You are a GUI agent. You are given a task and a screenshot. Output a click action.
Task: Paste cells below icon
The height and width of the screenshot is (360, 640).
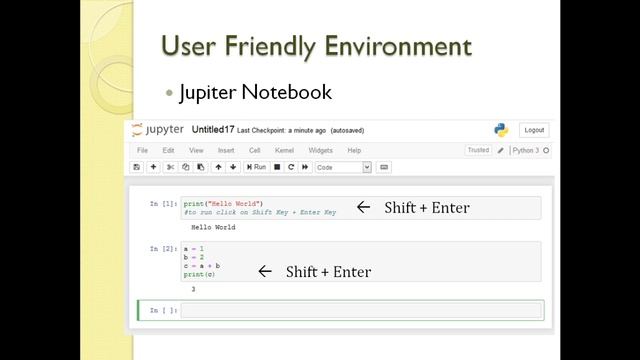click(201, 167)
